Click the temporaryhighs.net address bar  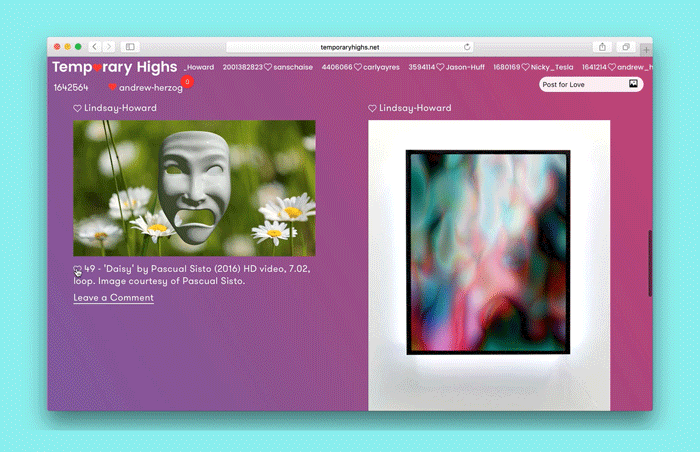pyautogui.click(x=350, y=47)
